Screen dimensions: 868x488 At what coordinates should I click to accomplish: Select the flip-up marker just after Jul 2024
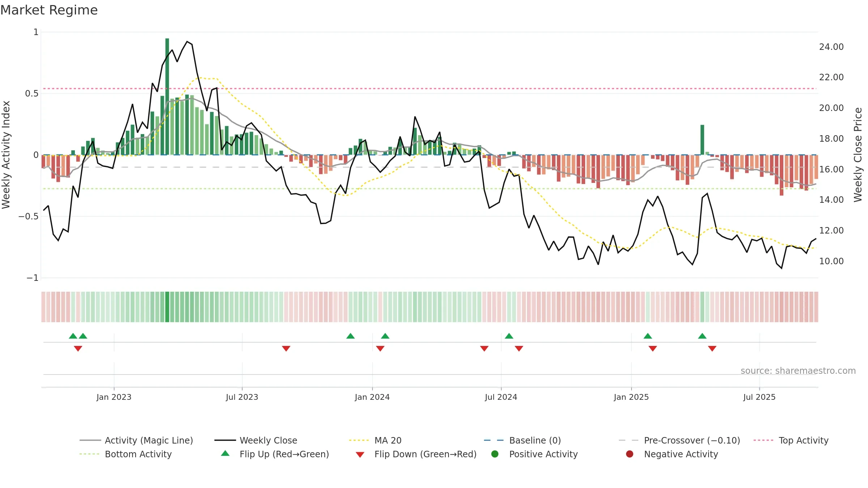tap(509, 336)
